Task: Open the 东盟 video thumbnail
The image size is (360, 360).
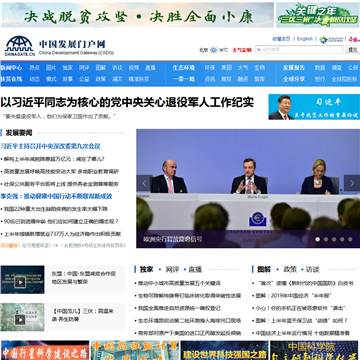Action: coord(22,279)
